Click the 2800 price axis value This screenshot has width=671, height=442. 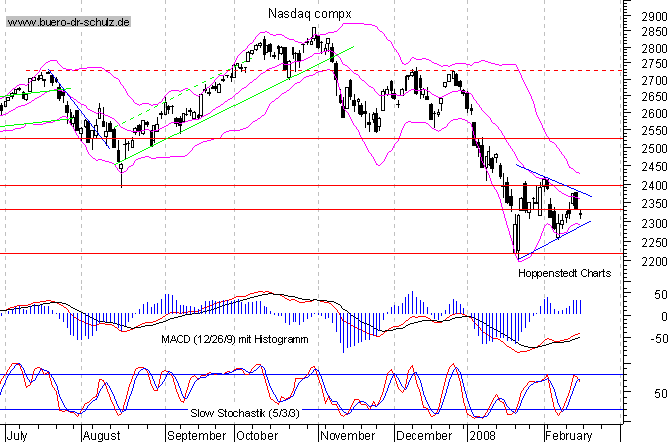[x=655, y=48]
